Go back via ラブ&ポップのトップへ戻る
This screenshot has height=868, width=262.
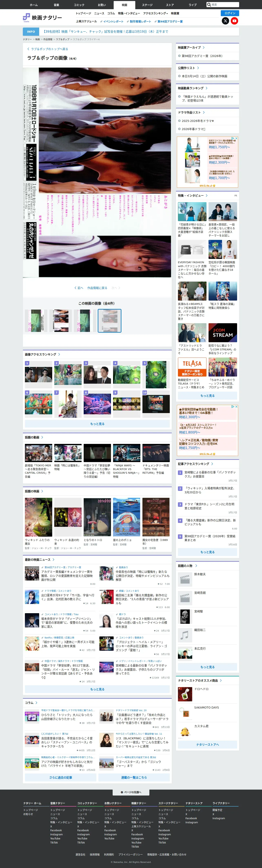pos(48,49)
